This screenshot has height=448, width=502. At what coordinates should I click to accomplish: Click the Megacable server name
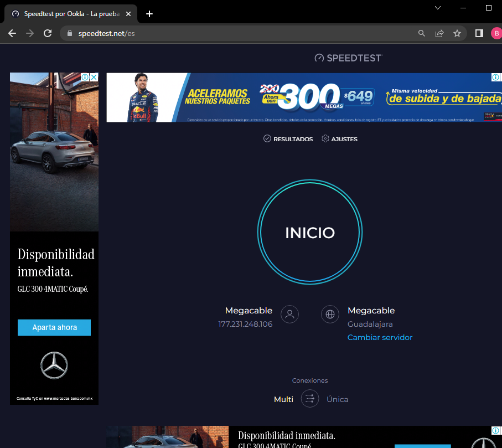pos(371,310)
